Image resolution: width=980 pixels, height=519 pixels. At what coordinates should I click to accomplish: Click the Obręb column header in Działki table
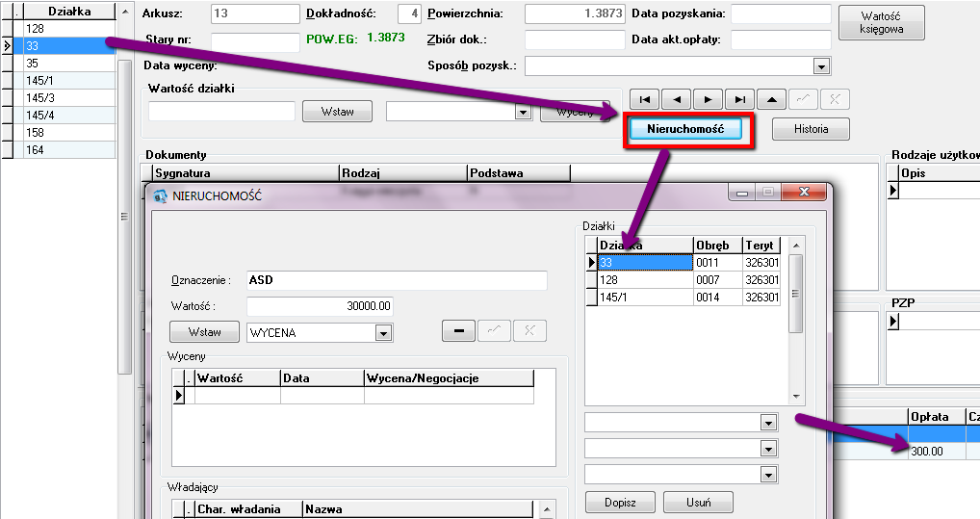click(x=717, y=246)
